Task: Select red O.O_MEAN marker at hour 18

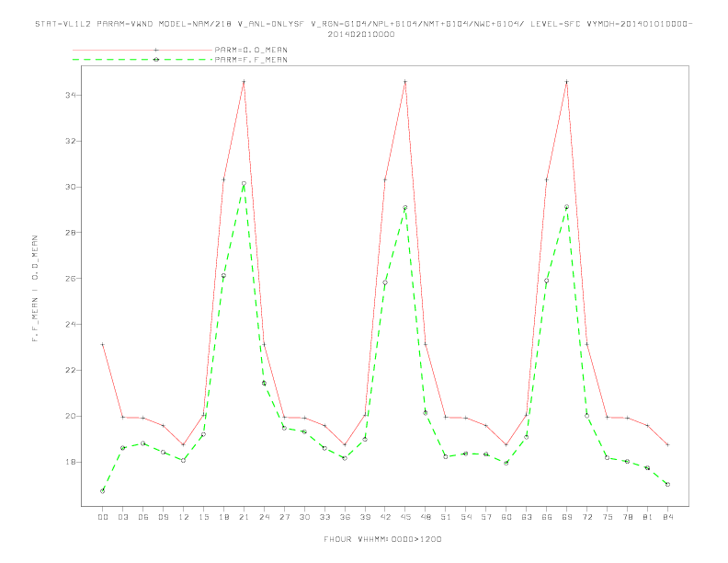Action: point(223,179)
